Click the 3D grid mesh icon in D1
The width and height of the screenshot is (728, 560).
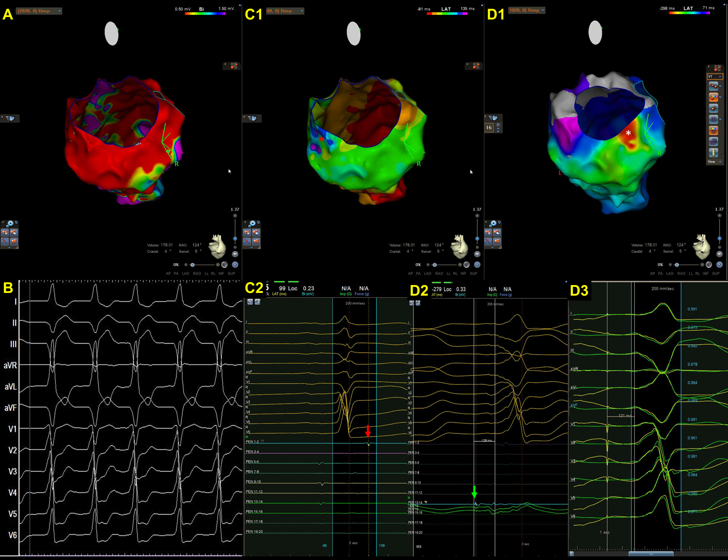coord(714,142)
